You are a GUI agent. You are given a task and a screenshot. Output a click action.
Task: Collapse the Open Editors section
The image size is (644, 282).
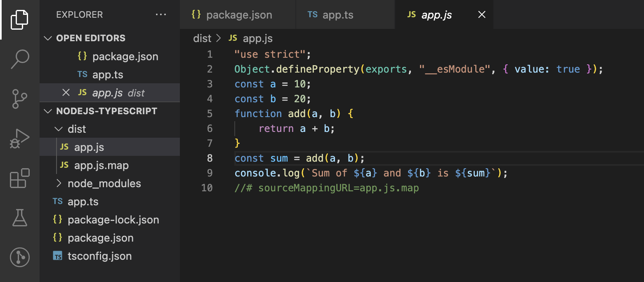pyautogui.click(x=49, y=38)
